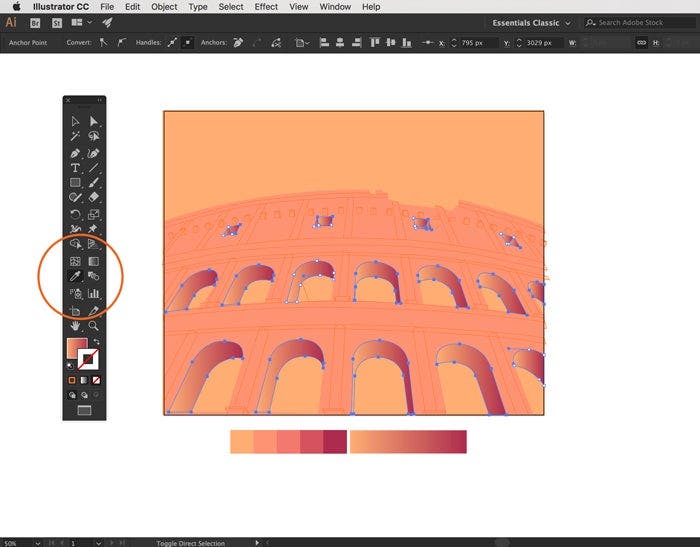The image size is (700, 547).
Task: Choose the Zoom magnifier tool
Action: click(x=94, y=326)
